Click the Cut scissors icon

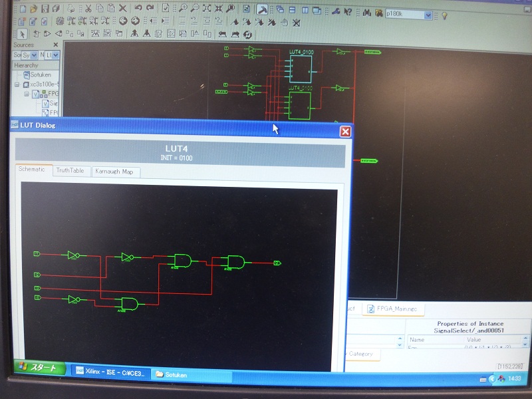point(88,9)
